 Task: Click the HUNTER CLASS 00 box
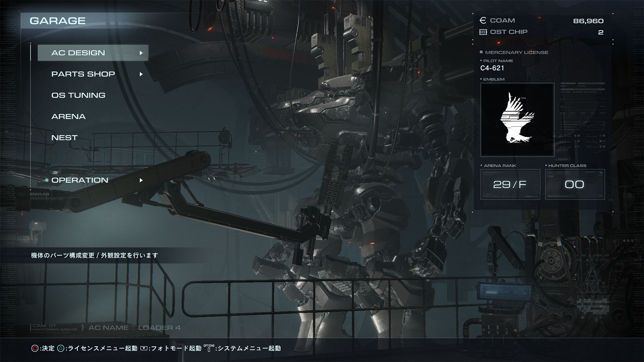575,184
